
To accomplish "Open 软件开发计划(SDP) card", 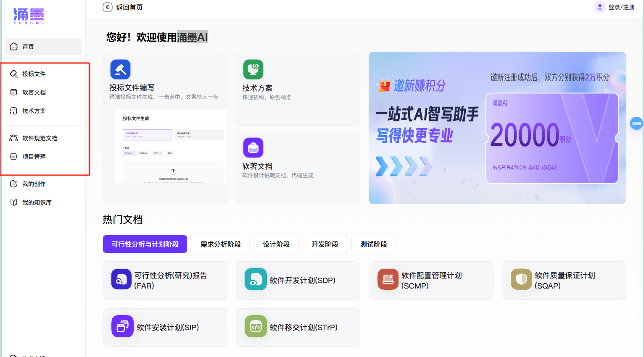I will [x=298, y=281].
